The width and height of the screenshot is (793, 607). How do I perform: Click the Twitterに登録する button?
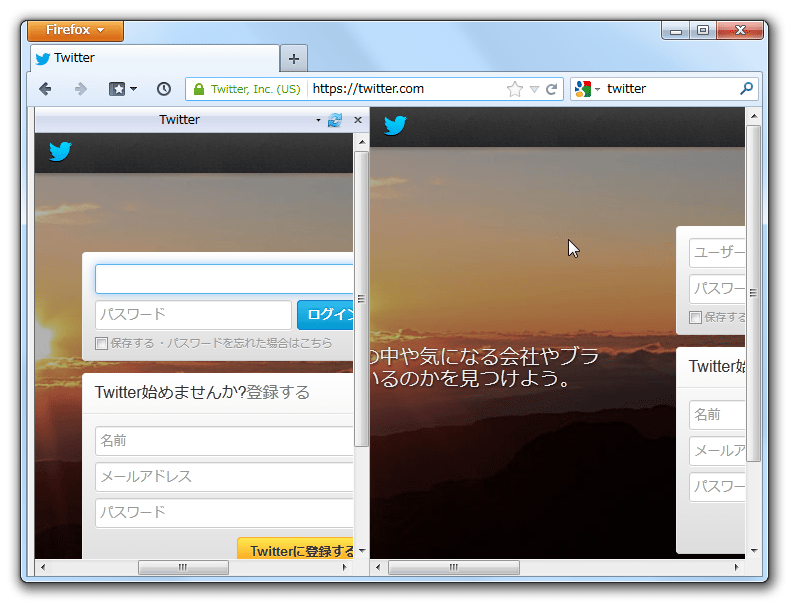pos(295,549)
